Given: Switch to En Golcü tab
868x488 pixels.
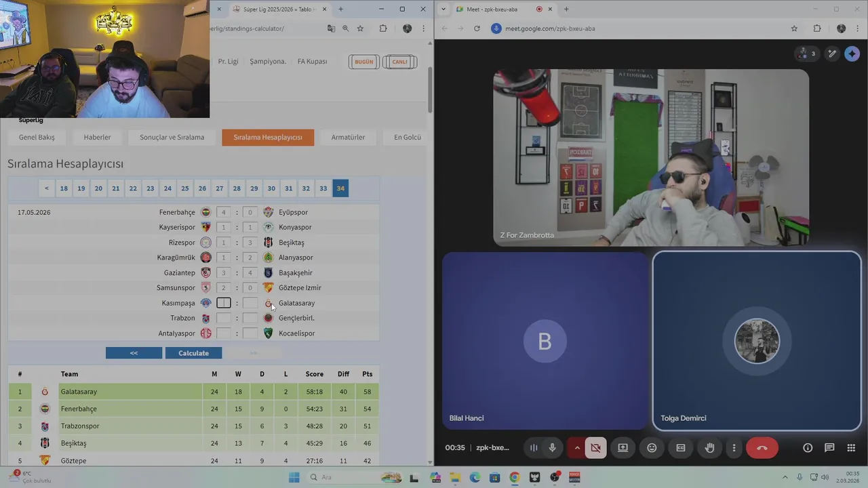Looking at the screenshot, I should 408,137.
